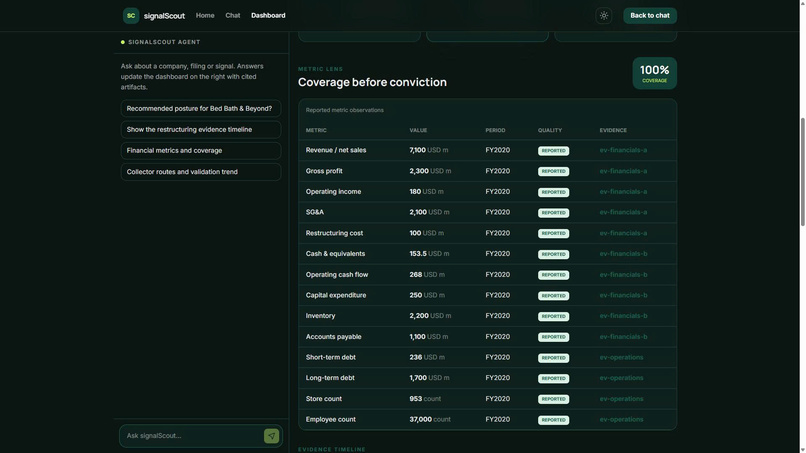Open ev-financials-b link in Cash & equivalents row
806x453 pixels.
coord(623,253)
